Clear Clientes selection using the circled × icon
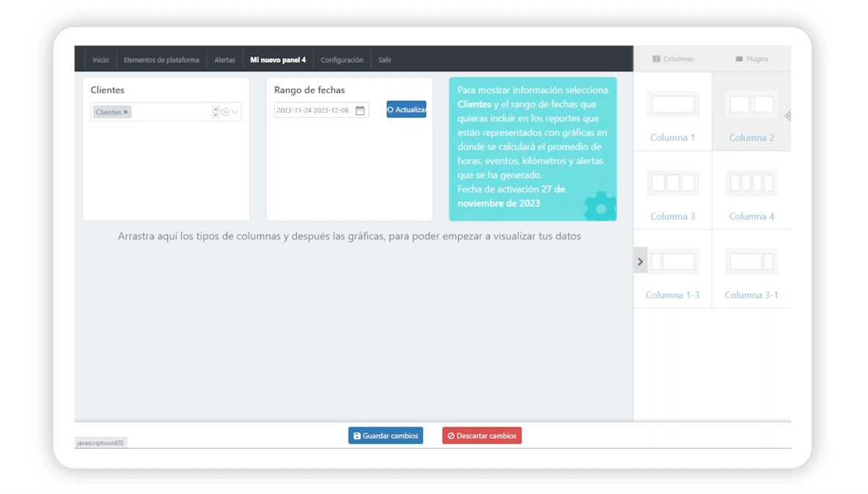 tap(225, 111)
